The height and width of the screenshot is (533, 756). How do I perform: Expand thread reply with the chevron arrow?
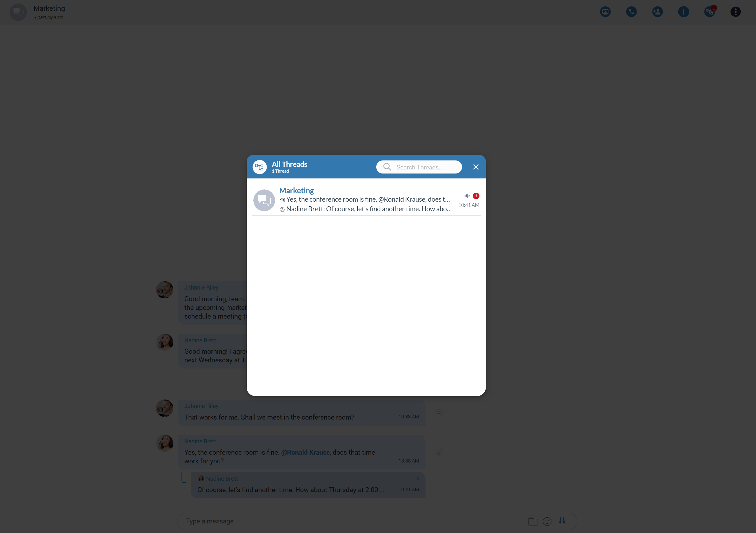point(417,478)
